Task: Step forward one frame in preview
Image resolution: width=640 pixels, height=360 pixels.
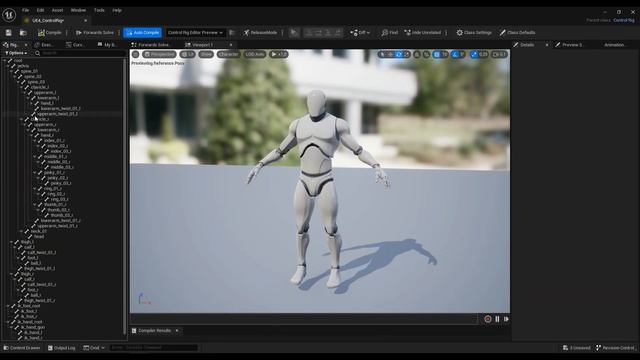Action: [506, 319]
